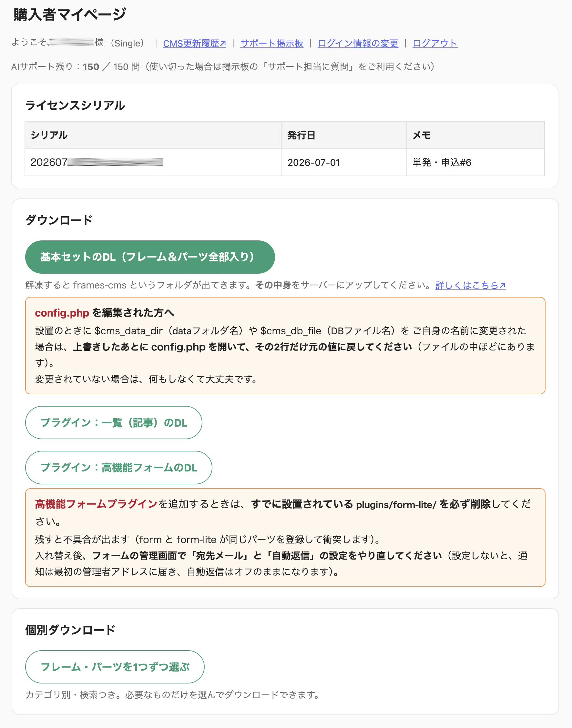Click the ログアウト link
Image resolution: width=572 pixels, height=728 pixels.
point(435,44)
